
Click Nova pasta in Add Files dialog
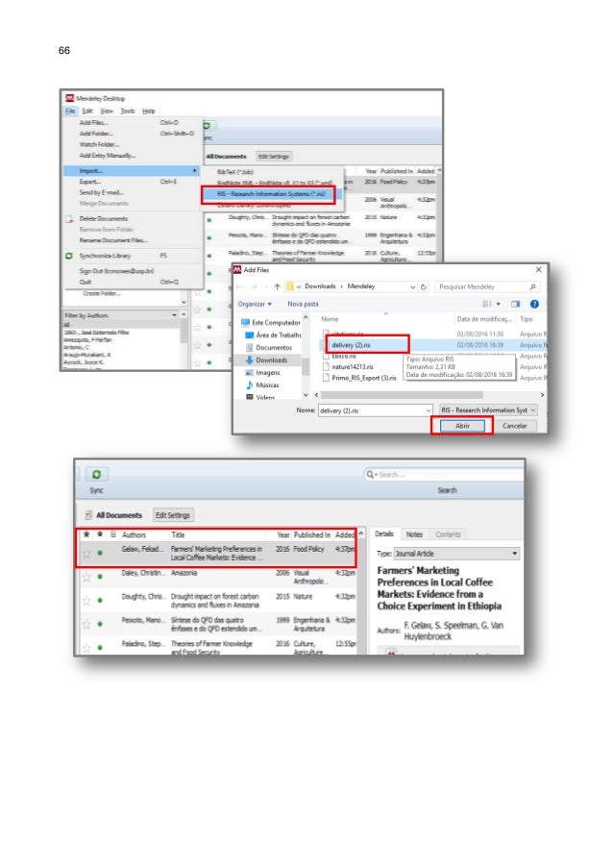(303, 304)
